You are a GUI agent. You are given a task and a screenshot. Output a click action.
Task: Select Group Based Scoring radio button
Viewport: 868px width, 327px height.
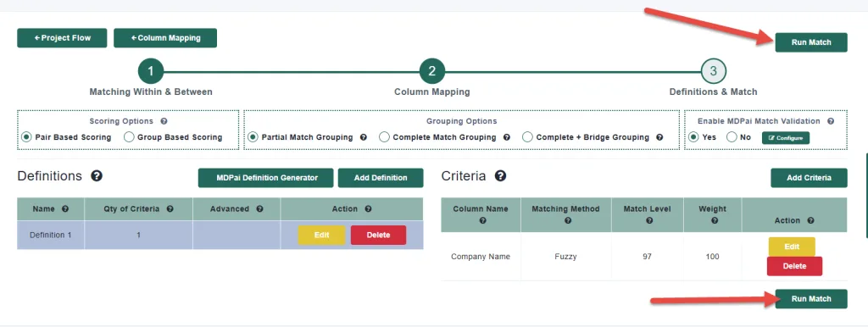(129, 137)
